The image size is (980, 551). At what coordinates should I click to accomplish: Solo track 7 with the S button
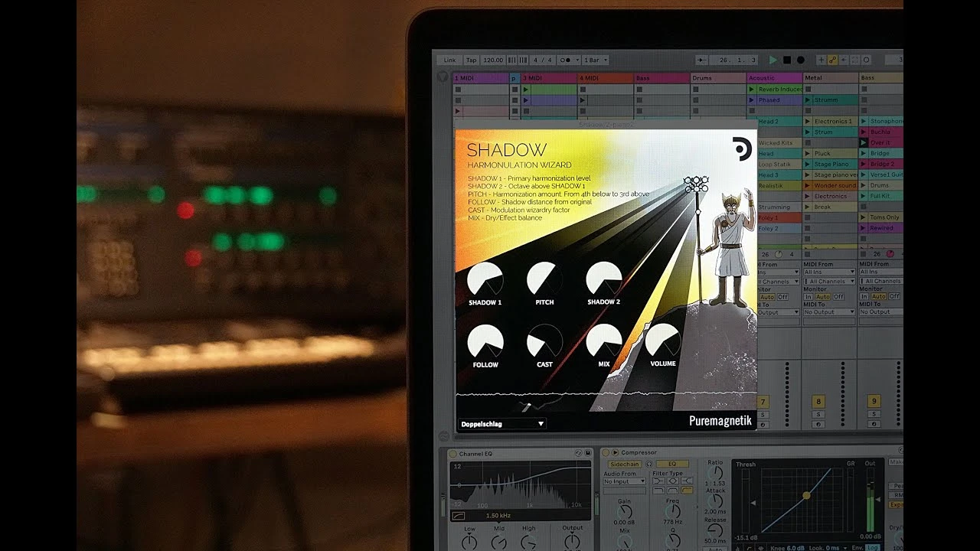pyautogui.click(x=763, y=415)
